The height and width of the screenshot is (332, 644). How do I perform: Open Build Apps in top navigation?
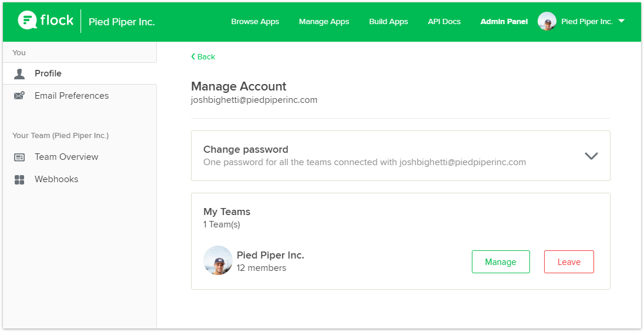388,22
